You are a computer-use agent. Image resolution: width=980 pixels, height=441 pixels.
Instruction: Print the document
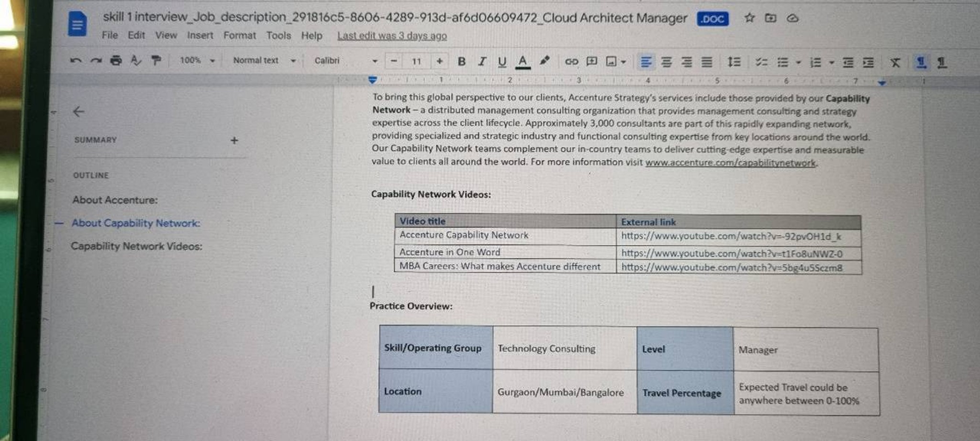pos(116,60)
